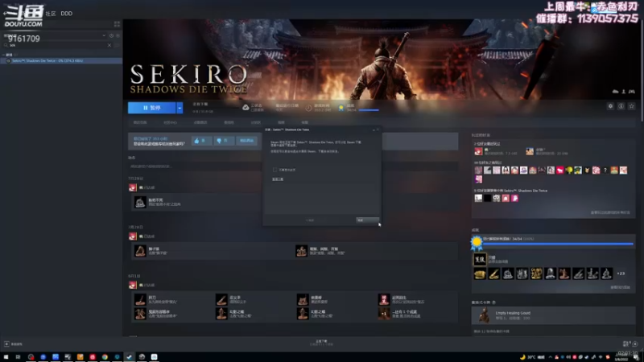The width and height of the screenshot is (644, 362).
Task: Click the review later button
Action: coord(246,141)
